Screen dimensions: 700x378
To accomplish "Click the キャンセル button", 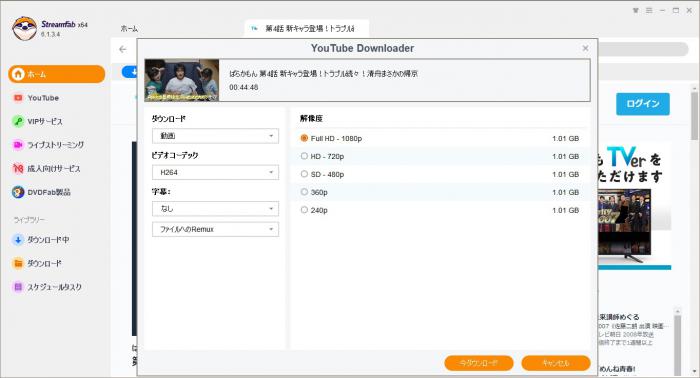I will (556, 363).
